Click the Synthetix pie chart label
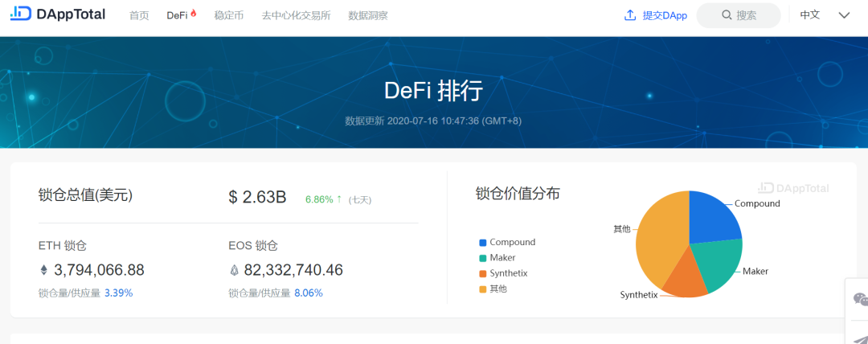This screenshot has width=868, height=344. point(639,295)
